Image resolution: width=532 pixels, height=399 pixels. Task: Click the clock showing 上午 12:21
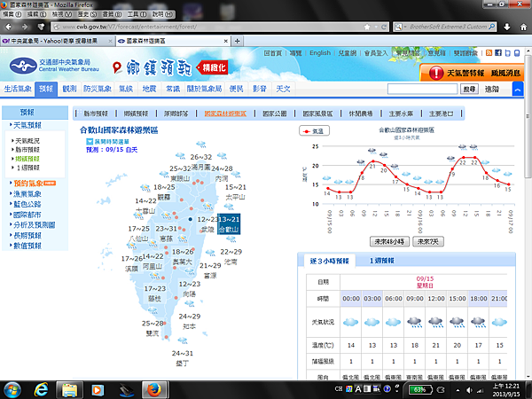point(506,386)
